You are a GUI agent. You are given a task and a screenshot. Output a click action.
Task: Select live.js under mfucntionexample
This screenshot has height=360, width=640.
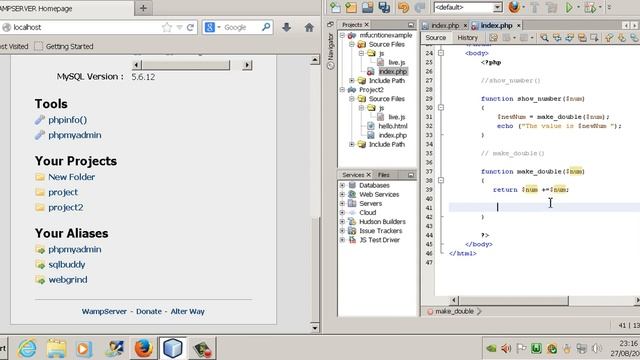click(x=396, y=62)
